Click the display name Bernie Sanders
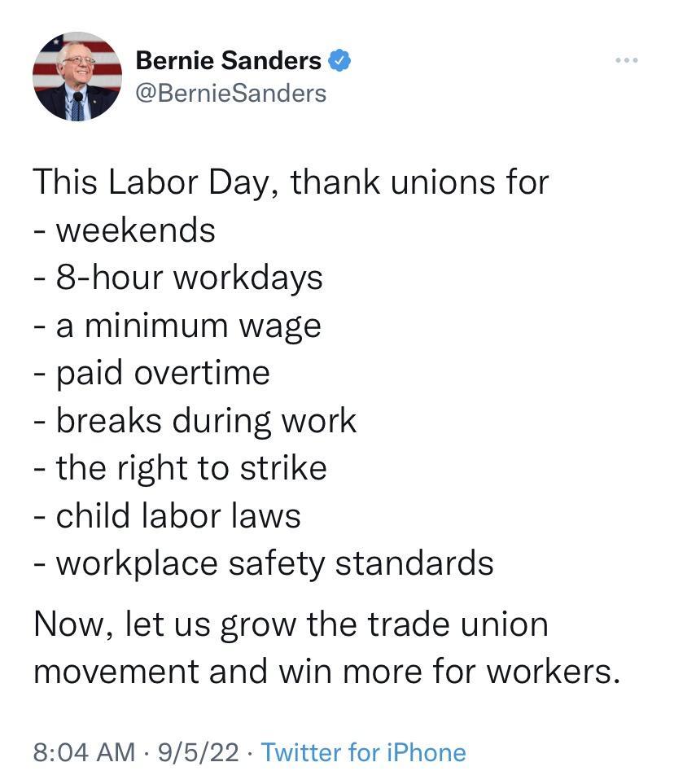The height and width of the screenshot is (784, 674). coord(229,59)
